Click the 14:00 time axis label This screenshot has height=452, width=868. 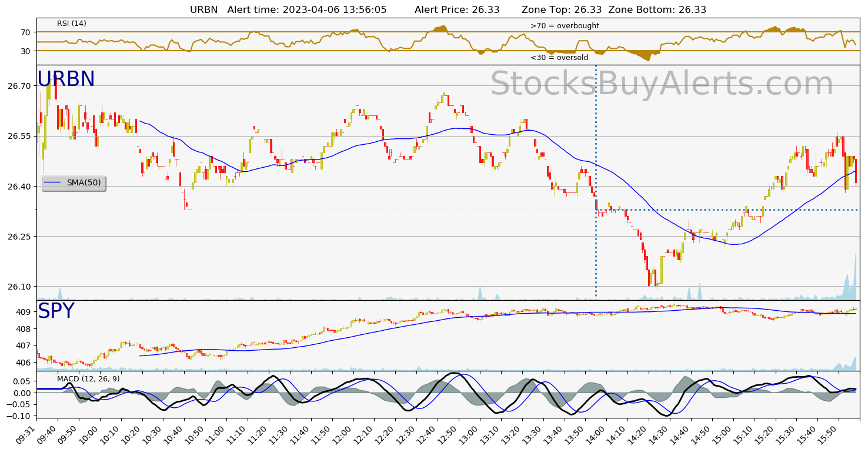coord(596,437)
